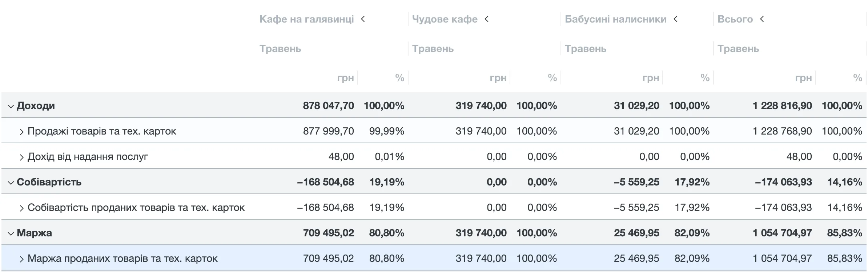Click the Всього header label
868x272 pixels.
[735, 19]
